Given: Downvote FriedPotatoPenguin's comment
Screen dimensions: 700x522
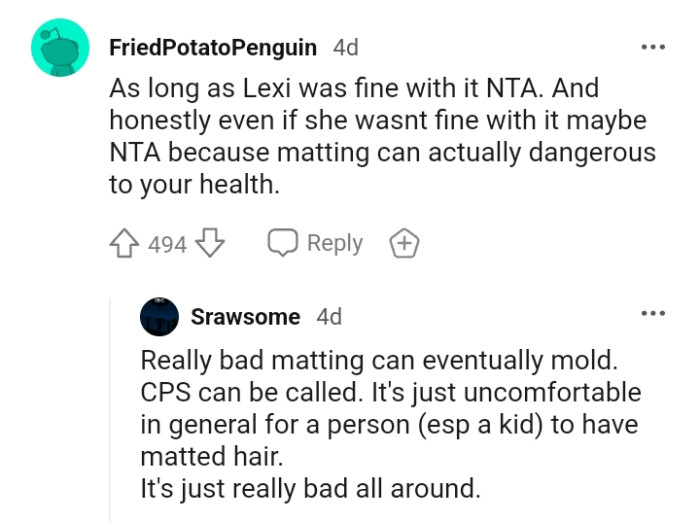Looking at the screenshot, I should click(x=210, y=244).
